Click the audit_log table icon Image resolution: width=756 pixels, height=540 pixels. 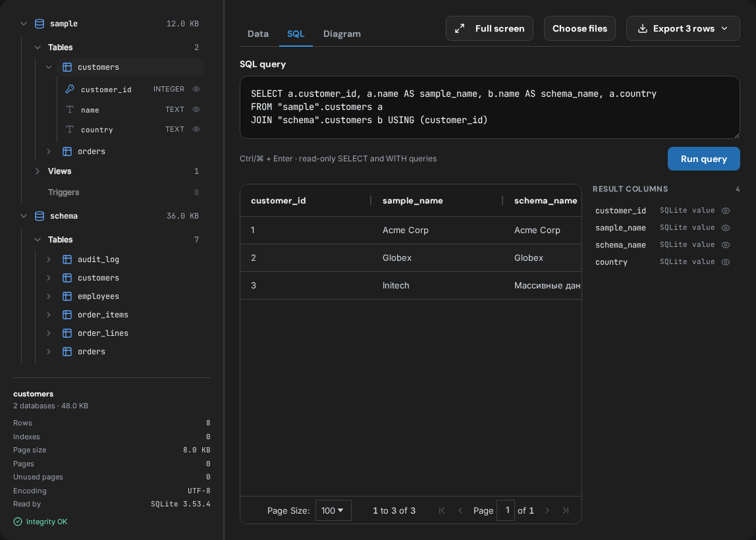point(67,259)
